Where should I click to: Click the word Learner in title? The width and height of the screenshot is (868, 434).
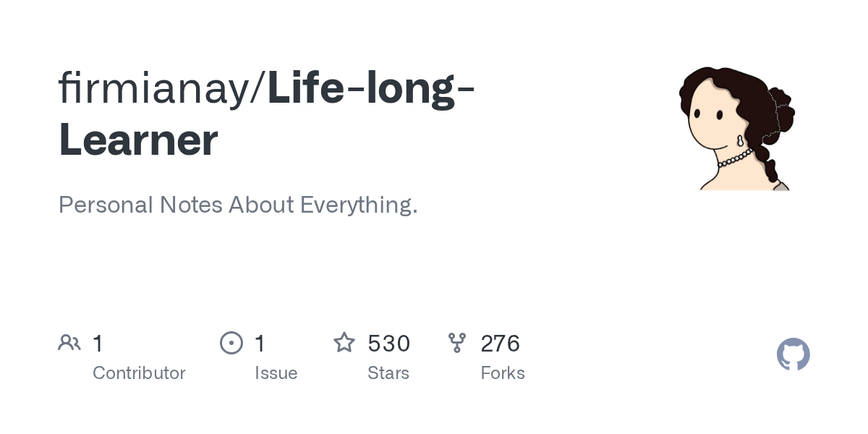point(138,140)
